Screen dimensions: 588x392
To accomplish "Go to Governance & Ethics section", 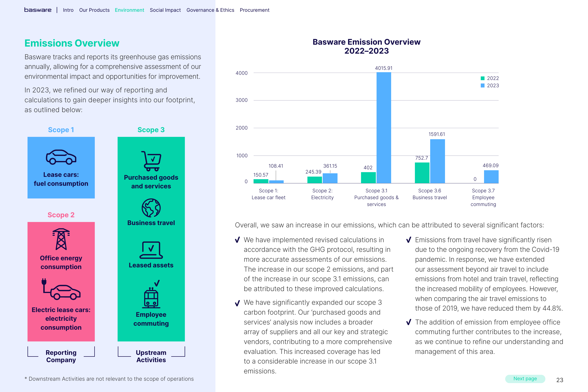I will tap(210, 10).
